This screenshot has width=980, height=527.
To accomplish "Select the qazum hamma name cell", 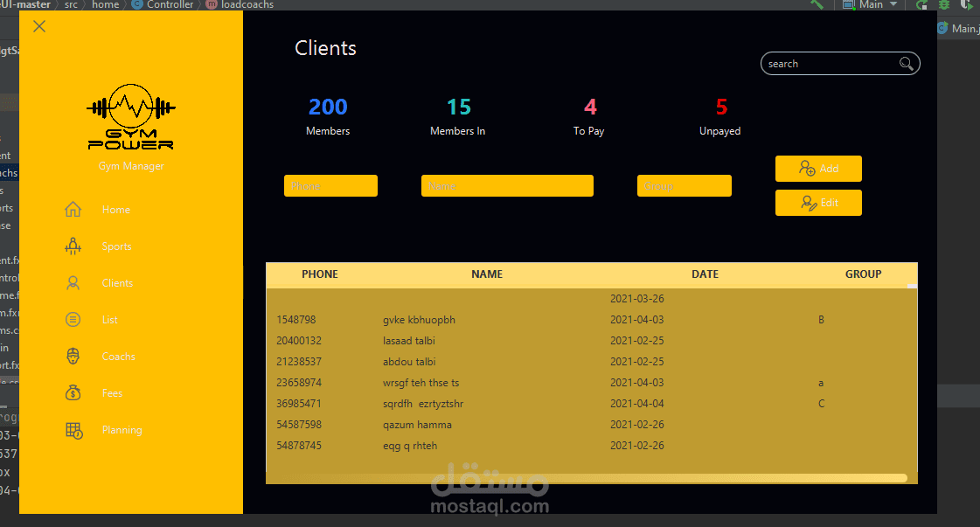I will 417,425.
